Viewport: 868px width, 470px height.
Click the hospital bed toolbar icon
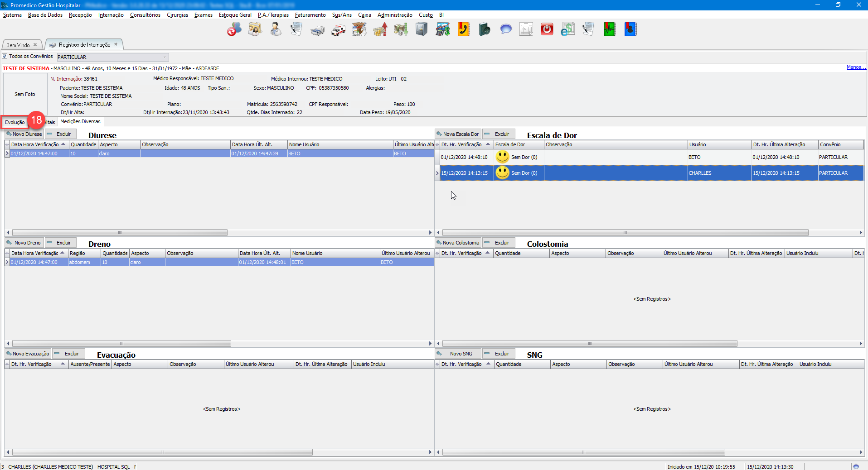[317, 30]
